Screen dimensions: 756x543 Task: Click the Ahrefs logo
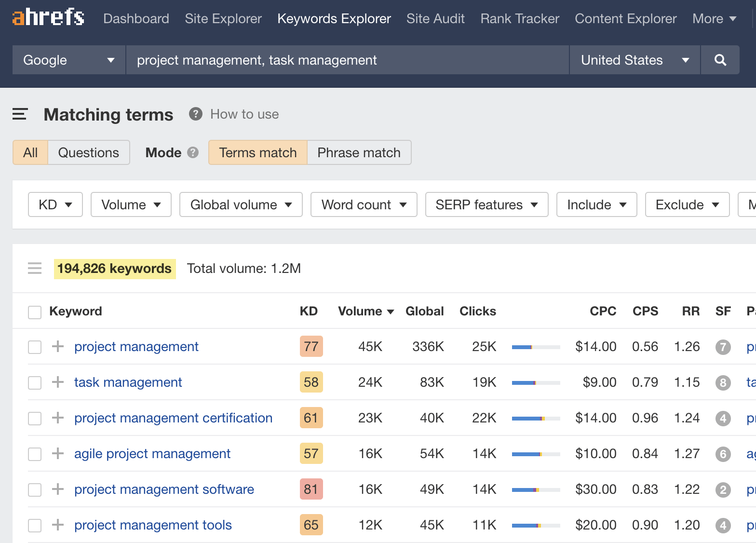click(x=48, y=18)
